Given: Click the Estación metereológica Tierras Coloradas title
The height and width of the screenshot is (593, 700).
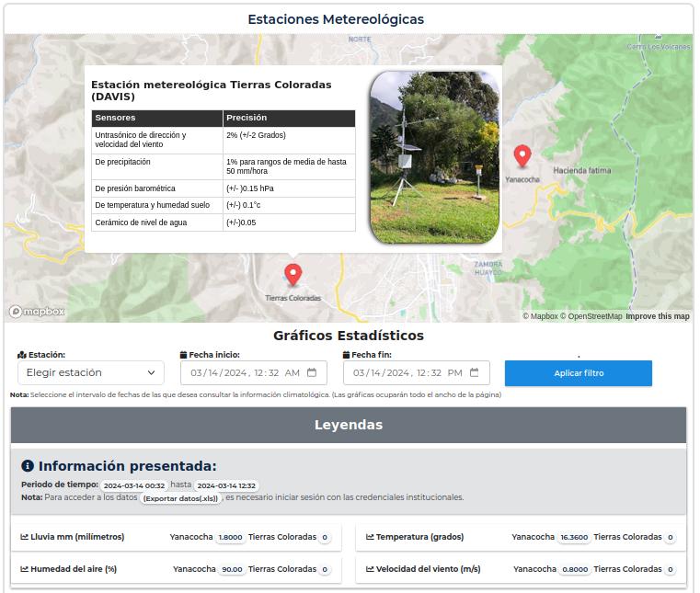Looking at the screenshot, I should tap(212, 91).
